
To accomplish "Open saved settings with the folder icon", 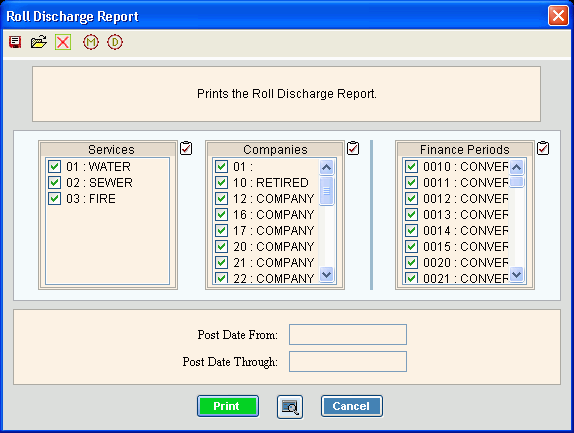I will [39, 42].
